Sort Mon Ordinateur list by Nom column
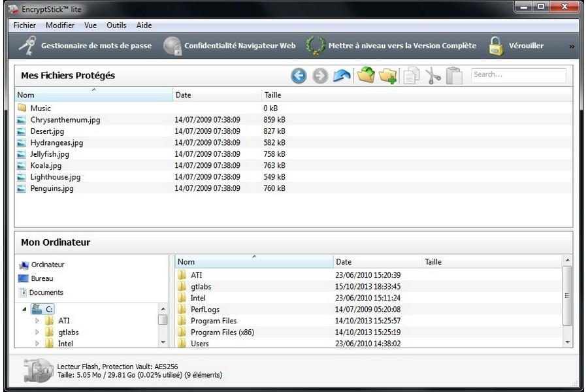The width and height of the screenshot is (588, 392). [x=254, y=262]
